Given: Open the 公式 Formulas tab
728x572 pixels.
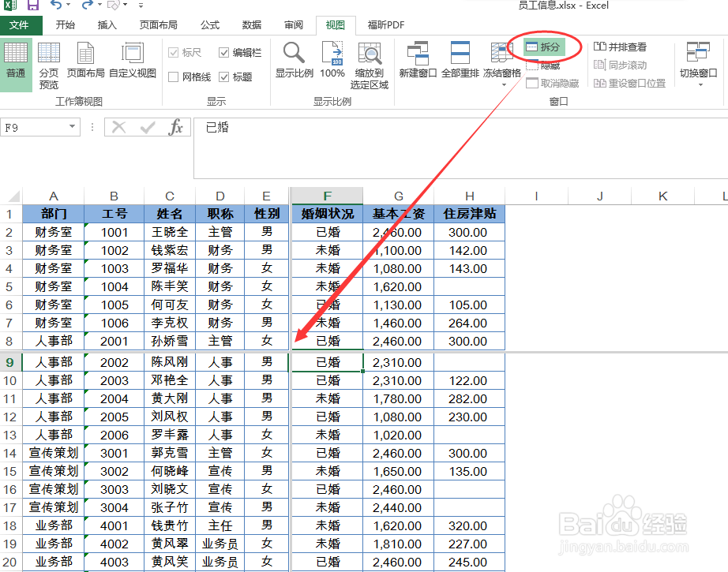Looking at the screenshot, I should click(x=210, y=25).
